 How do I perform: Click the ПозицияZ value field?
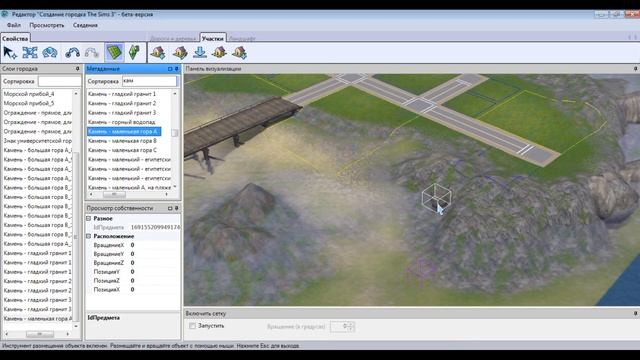[154, 281]
